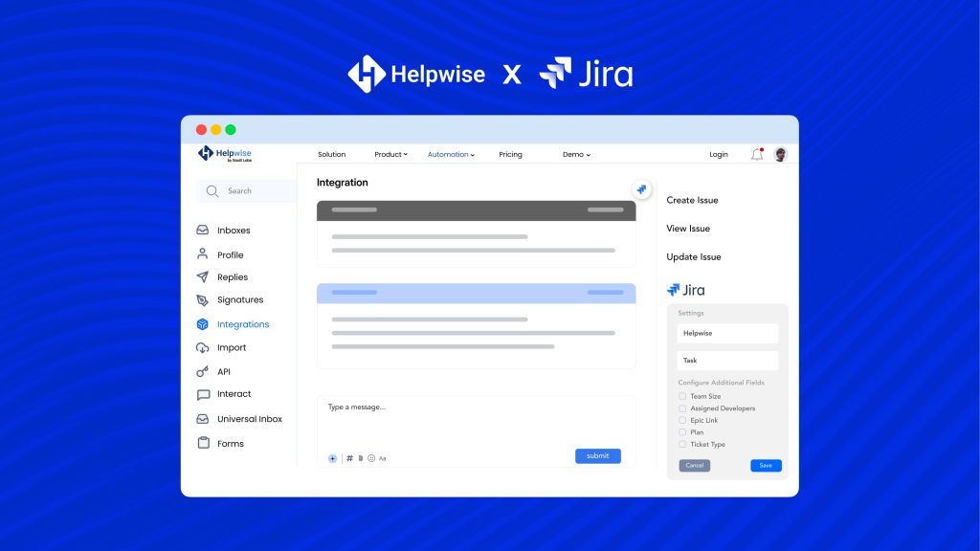Screen dimensions: 980x551
Task: Select Integrations in the sidebar
Action: tap(243, 324)
